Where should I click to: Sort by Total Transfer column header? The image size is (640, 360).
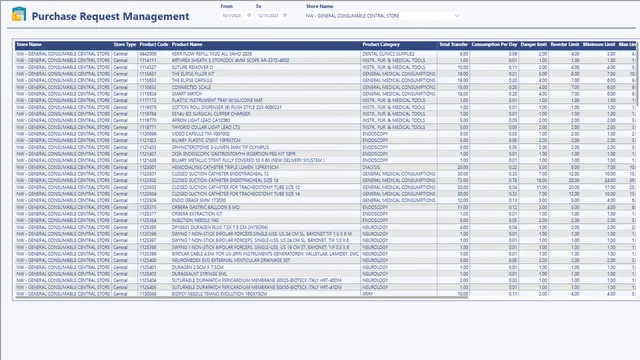(453, 44)
